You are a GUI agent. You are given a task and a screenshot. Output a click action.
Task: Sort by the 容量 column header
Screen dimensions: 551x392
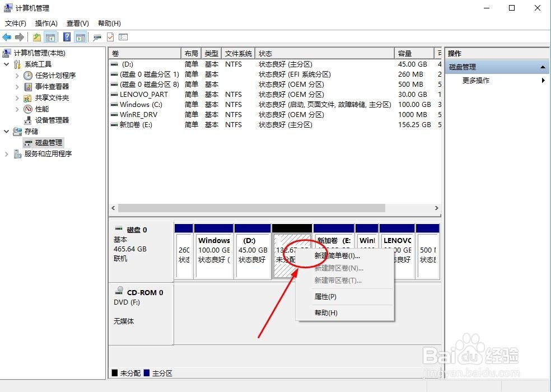414,53
